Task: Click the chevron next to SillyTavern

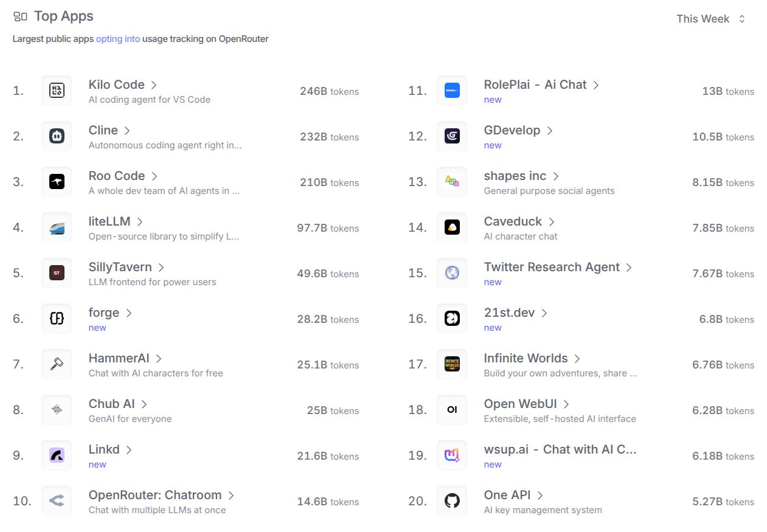Action: [161, 268]
